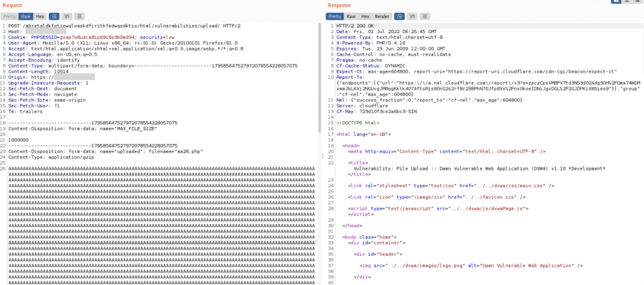This screenshot has height=285, width=644.
Task: Click the filename="aa26.php" line
Action: point(106,151)
